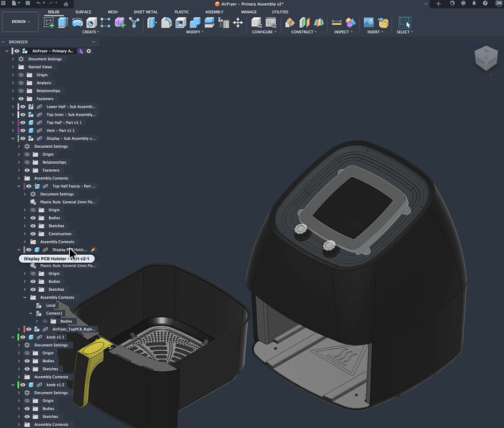Select the Create Sketch tool

[x=49, y=23]
